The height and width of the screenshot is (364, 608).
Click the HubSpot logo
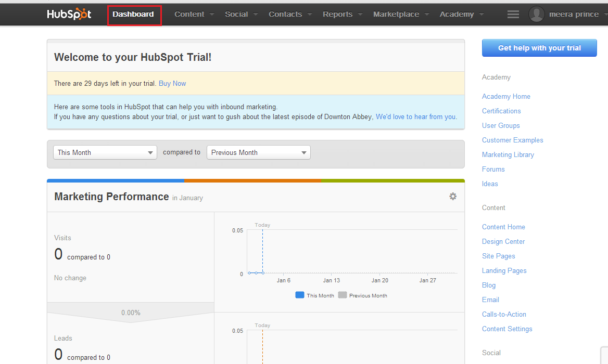click(69, 15)
